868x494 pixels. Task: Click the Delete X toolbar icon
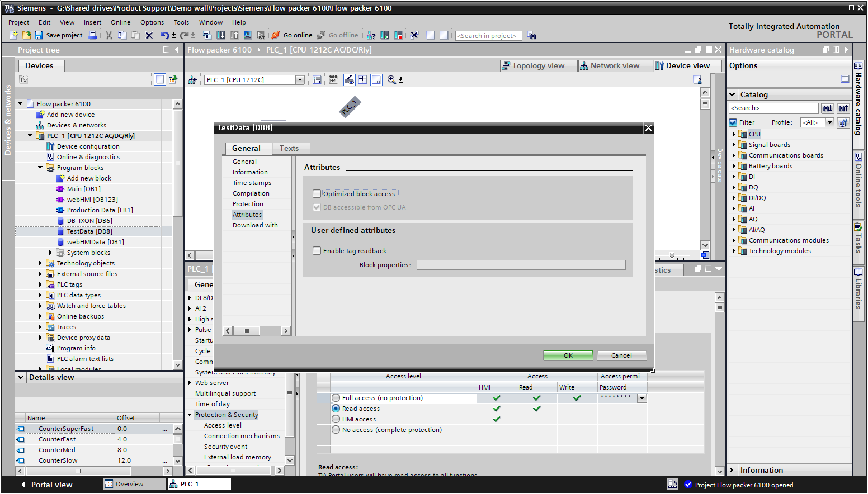[149, 35]
